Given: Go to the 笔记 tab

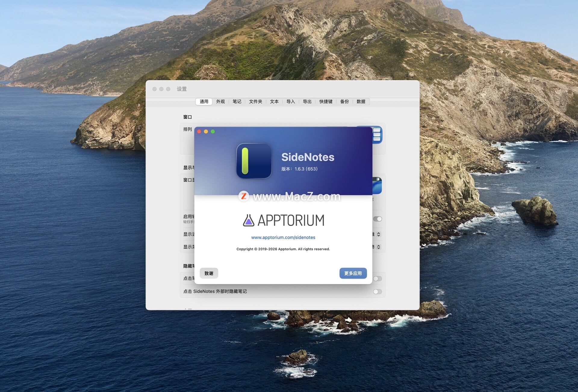Looking at the screenshot, I should [x=237, y=102].
